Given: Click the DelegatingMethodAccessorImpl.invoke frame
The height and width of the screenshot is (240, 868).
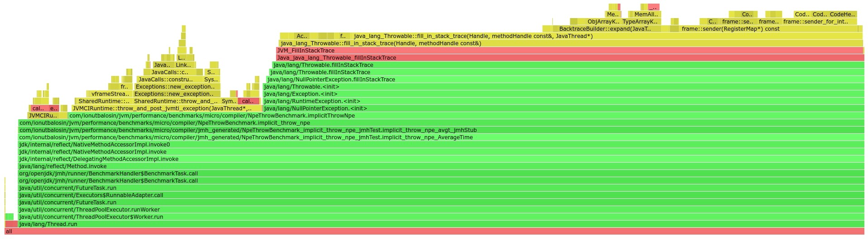Looking at the screenshot, I should pos(441,159).
